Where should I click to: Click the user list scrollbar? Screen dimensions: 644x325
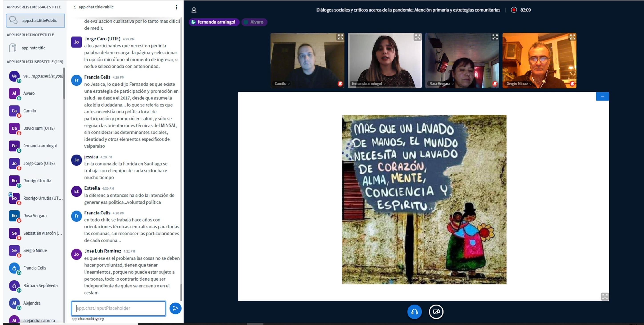click(x=64, y=83)
